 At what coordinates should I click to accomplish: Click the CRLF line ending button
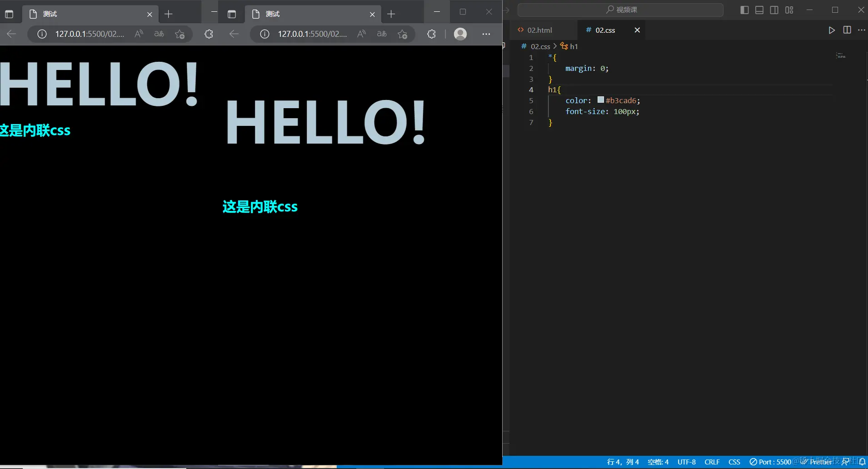712,462
